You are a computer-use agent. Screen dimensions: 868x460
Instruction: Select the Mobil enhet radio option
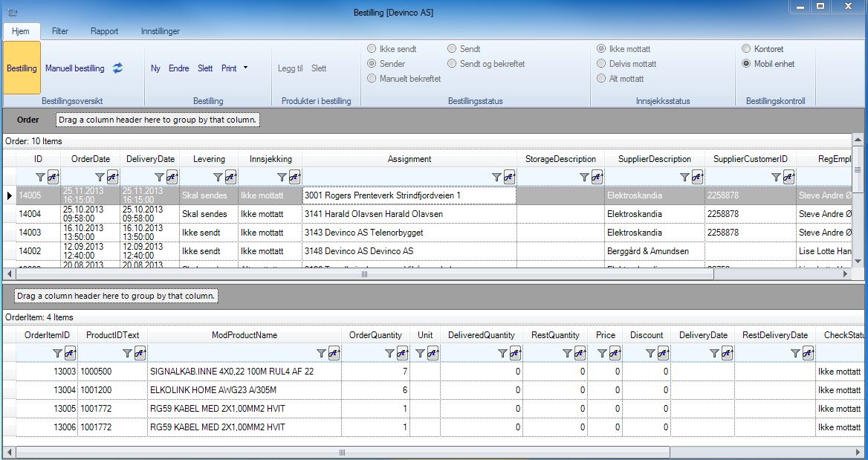[x=746, y=64]
